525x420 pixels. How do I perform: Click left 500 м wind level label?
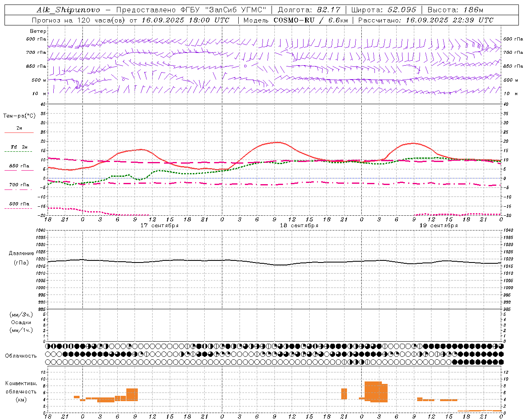click(x=39, y=80)
